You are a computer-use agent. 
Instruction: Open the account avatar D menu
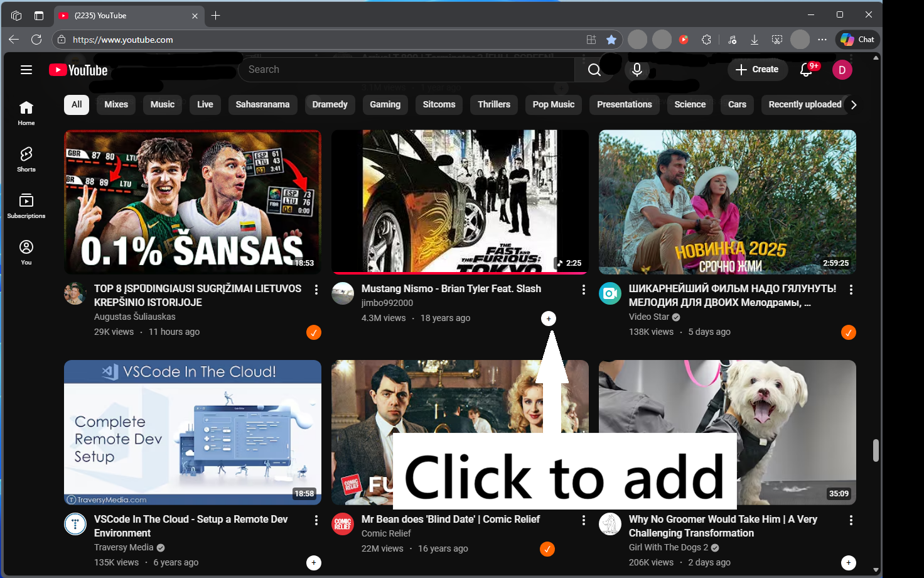[x=842, y=70]
